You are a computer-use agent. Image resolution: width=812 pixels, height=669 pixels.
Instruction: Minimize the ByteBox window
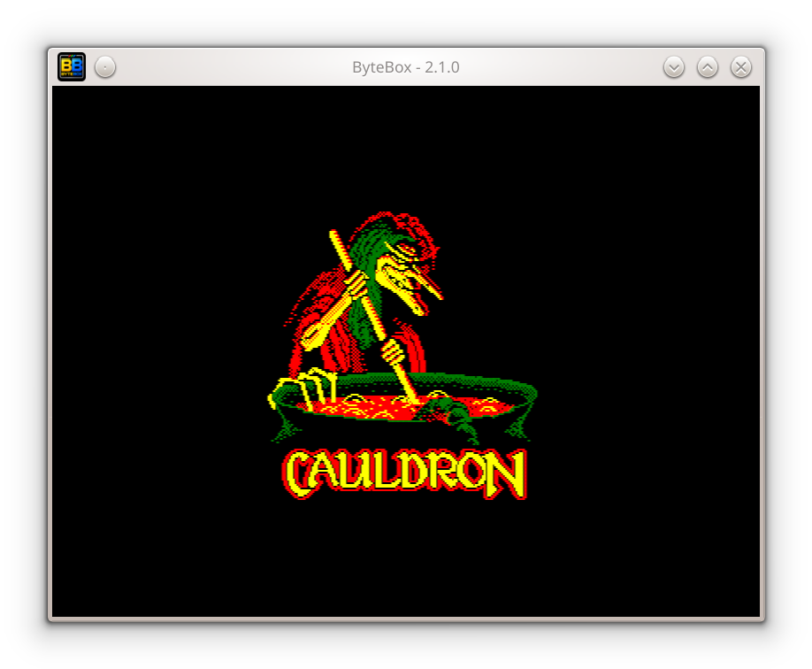[674, 67]
